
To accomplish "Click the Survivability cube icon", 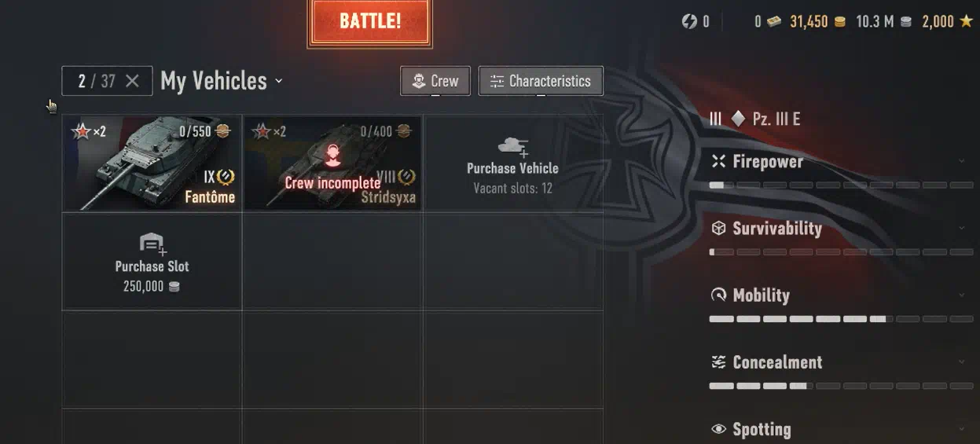I will (x=718, y=228).
